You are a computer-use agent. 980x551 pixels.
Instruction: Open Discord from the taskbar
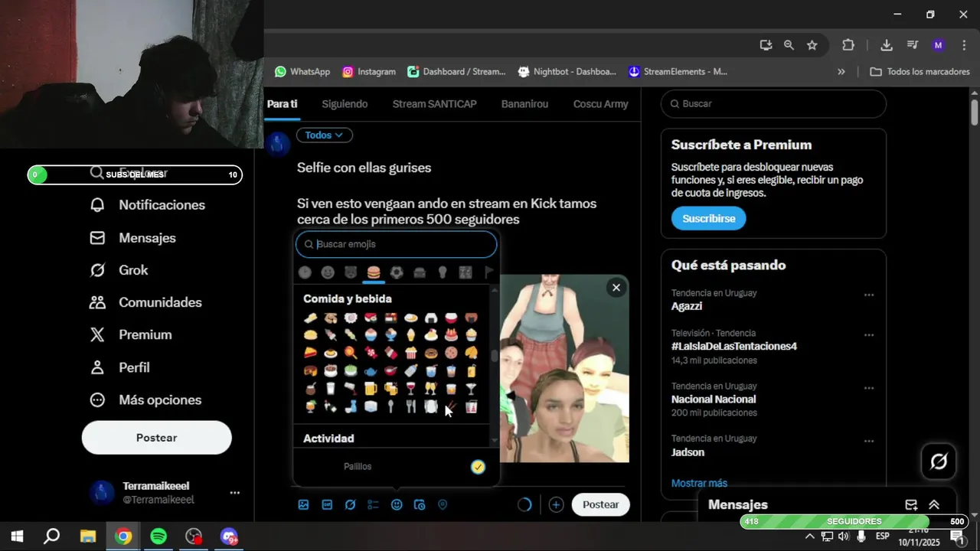229,536
